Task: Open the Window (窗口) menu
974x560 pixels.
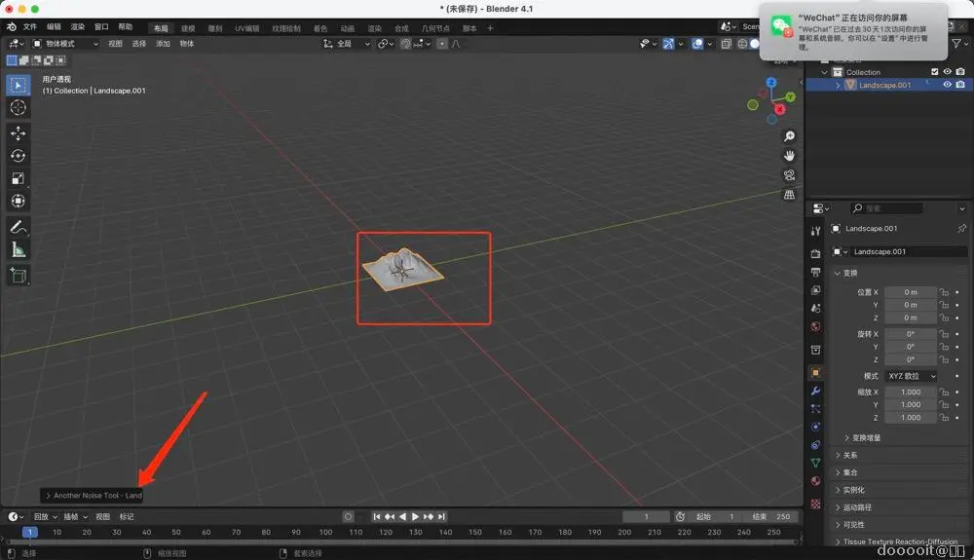Action: pyautogui.click(x=101, y=26)
